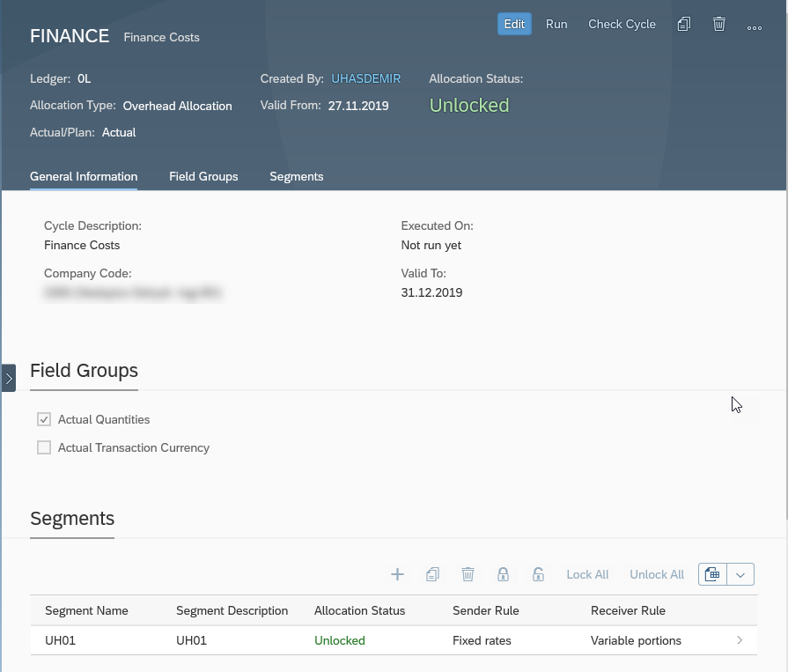Click the delete segment trash icon
Screen dimensions: 788x672
pos(468,574)
